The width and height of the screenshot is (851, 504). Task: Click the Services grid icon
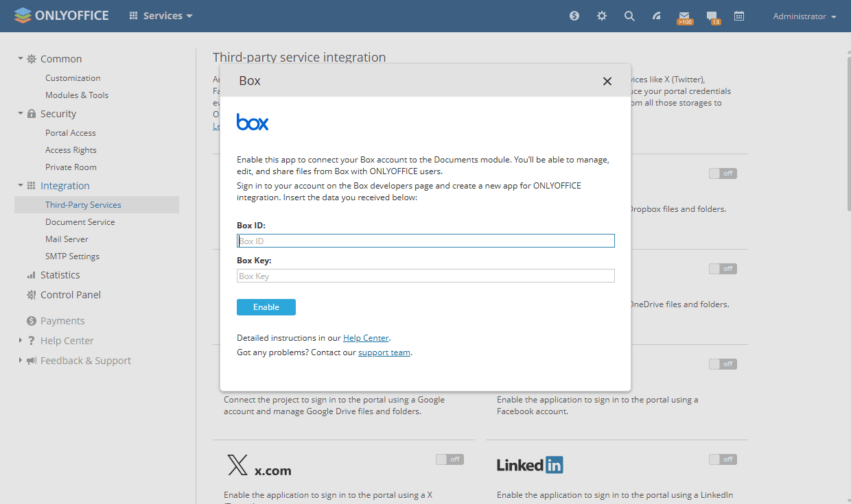134,16
